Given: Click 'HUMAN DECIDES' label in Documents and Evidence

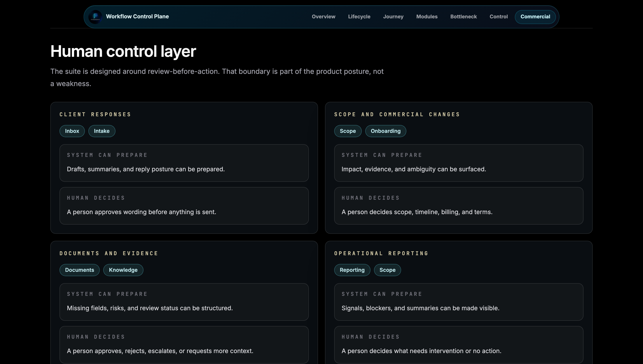Looking at the screenshot, I should 96,337.
